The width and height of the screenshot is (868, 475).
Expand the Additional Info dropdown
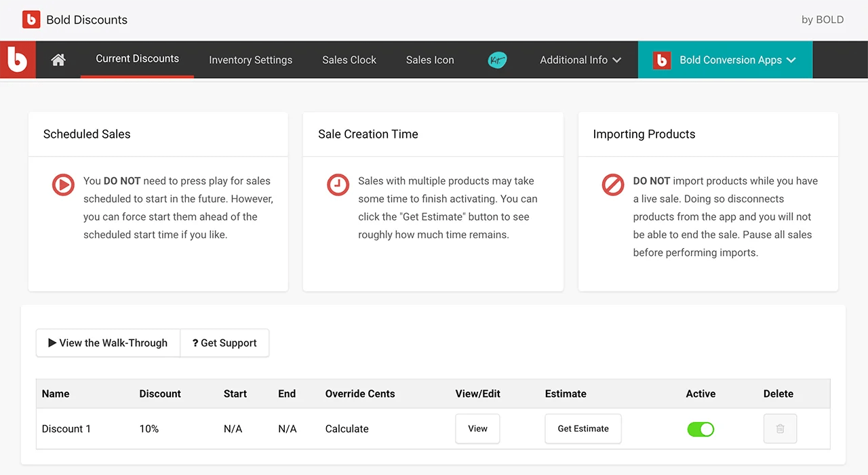pyautogui.click(x=580, y=60)
